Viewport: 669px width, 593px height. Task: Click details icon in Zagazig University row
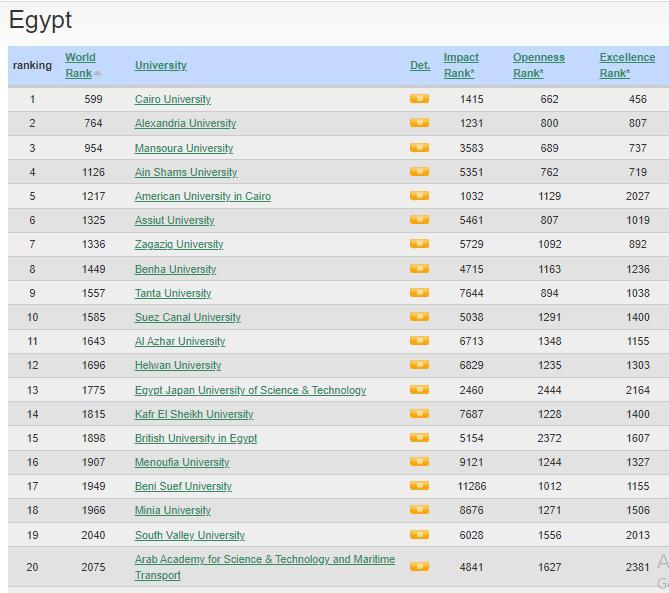(419, 244)
